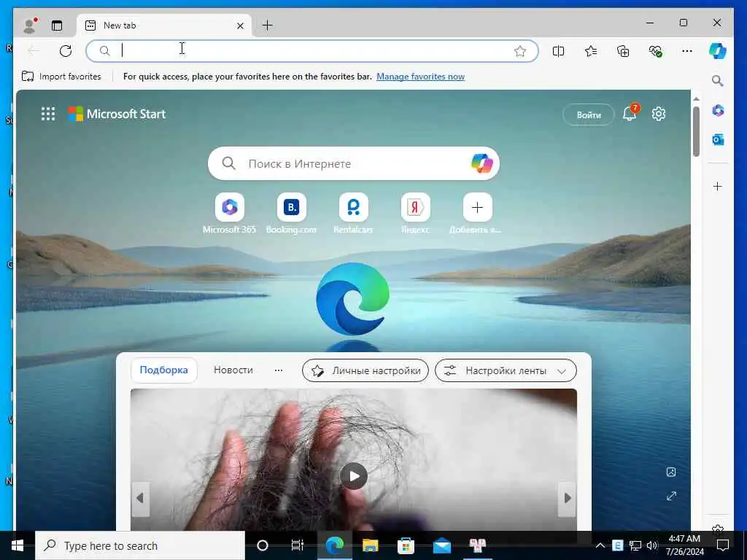Open the Favorites list icon
747x560 pixels.
tap(591, 51)
